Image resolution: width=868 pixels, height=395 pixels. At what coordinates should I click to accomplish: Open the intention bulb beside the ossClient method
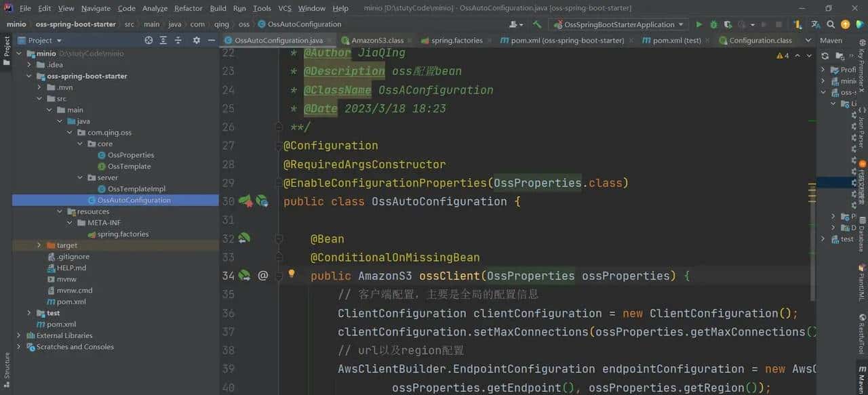[291, 274]
